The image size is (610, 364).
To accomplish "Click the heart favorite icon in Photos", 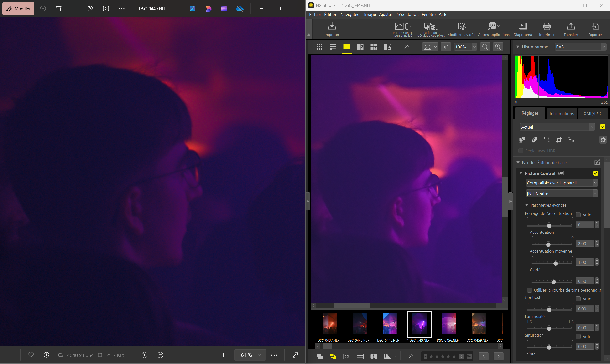I will click(31, 355).
